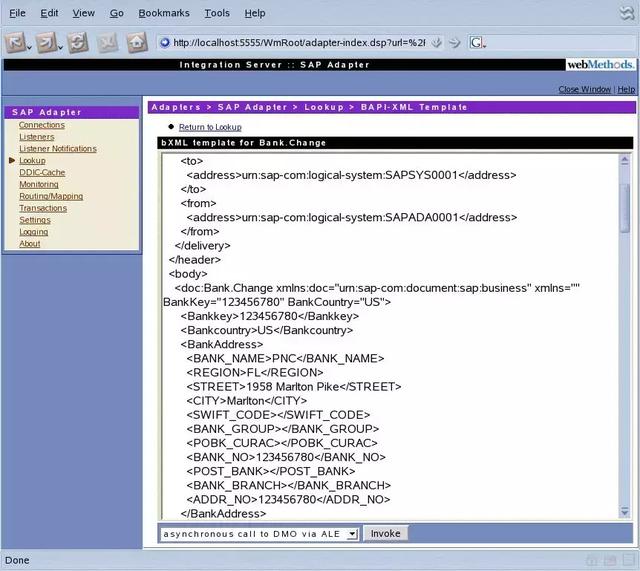This screenshot has width=640, height=571.
Task: Open Listener Notifications in the sidebar
Action: point(58,149)
